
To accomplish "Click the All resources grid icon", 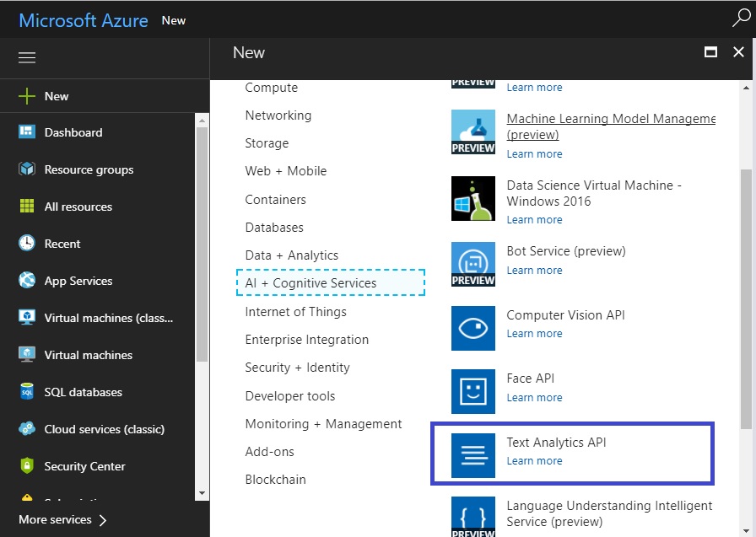I will (27, 207).
